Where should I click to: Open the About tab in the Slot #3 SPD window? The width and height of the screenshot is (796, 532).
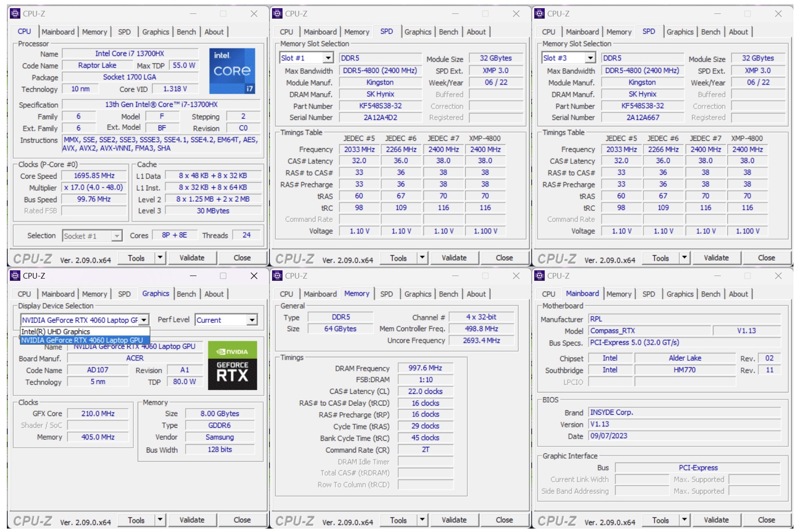pos(738,32)
